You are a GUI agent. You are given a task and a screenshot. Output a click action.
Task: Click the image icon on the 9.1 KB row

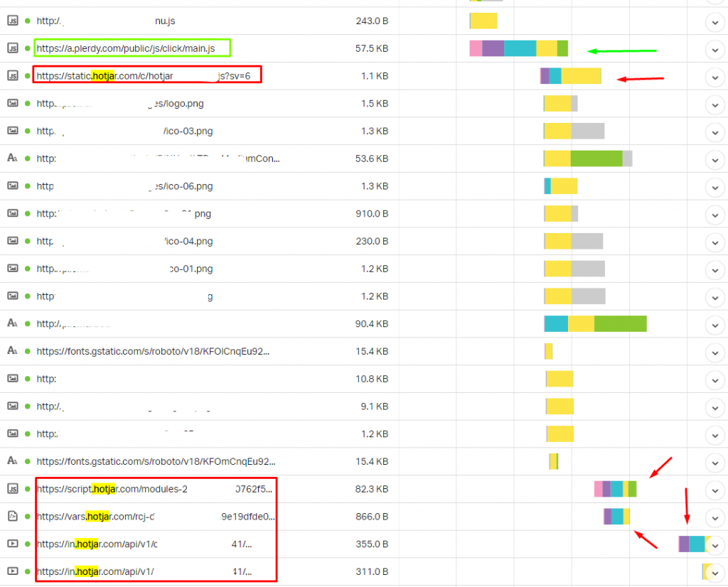[x=13, y=406]
